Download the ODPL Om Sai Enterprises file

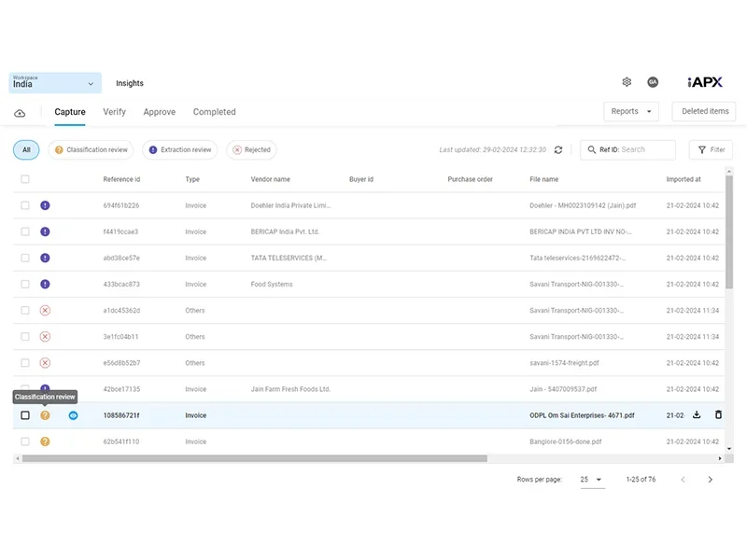click(696, 415)
